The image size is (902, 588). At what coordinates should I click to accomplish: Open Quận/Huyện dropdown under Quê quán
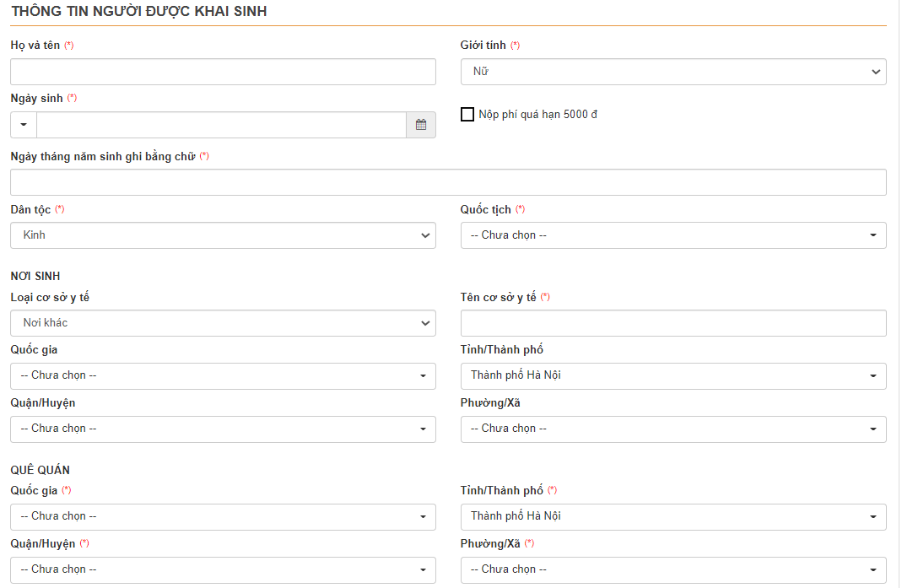click(223, 569)
